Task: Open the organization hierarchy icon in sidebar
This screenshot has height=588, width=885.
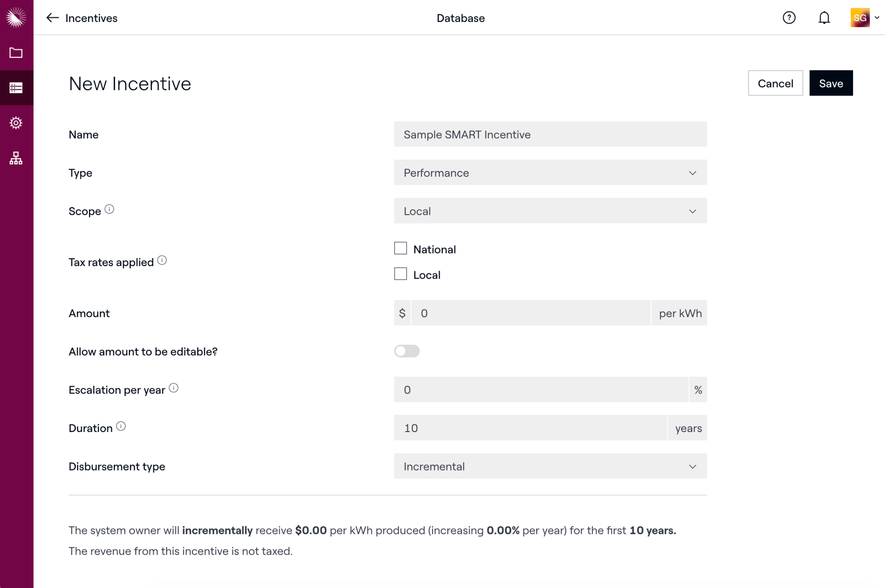Action: click(x=16, y=158)
